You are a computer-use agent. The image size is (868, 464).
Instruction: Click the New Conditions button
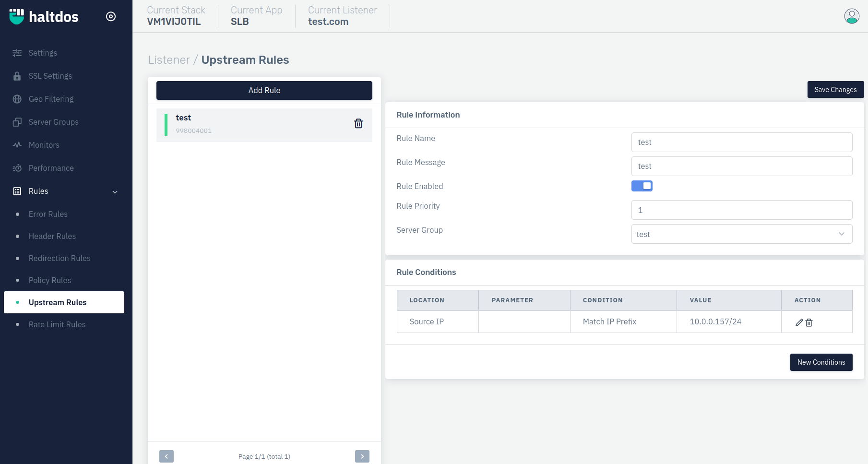coord(821,362)
